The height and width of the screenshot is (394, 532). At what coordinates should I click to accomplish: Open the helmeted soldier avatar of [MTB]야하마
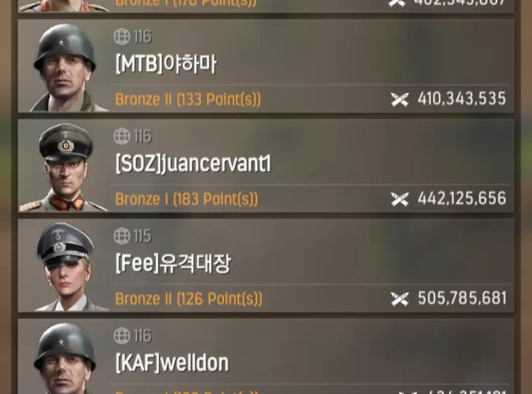click(x=65, y=67)
